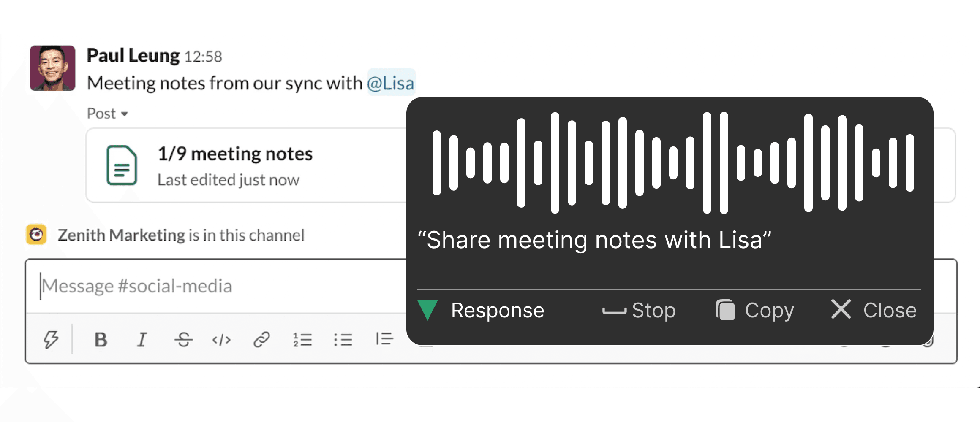Click Paul Leung's profile picture

pos(52,68)
